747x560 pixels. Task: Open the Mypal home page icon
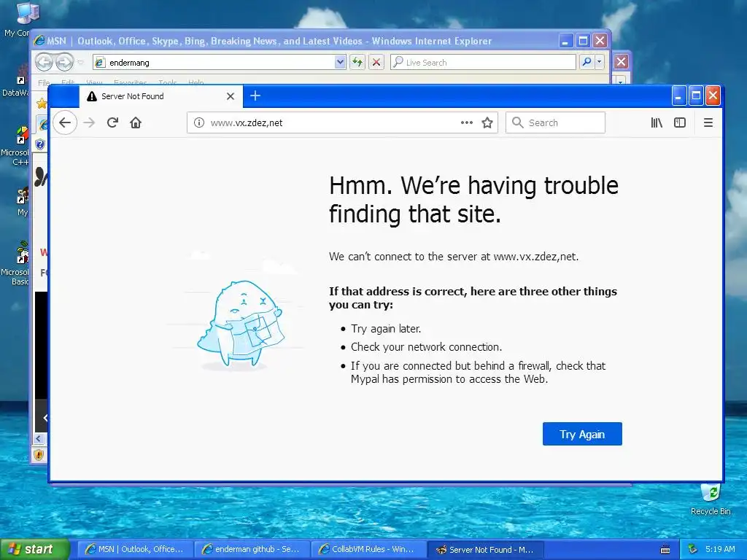click(136, 122)
